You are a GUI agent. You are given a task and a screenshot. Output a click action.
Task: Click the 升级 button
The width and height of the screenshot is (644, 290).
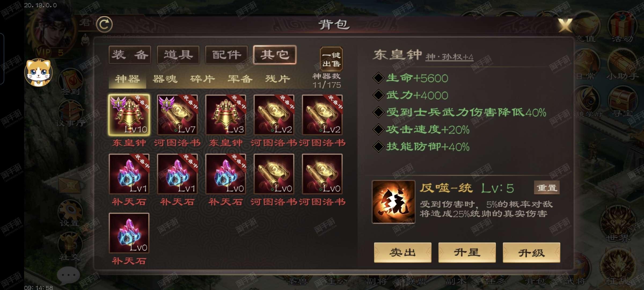pos(531,252)
